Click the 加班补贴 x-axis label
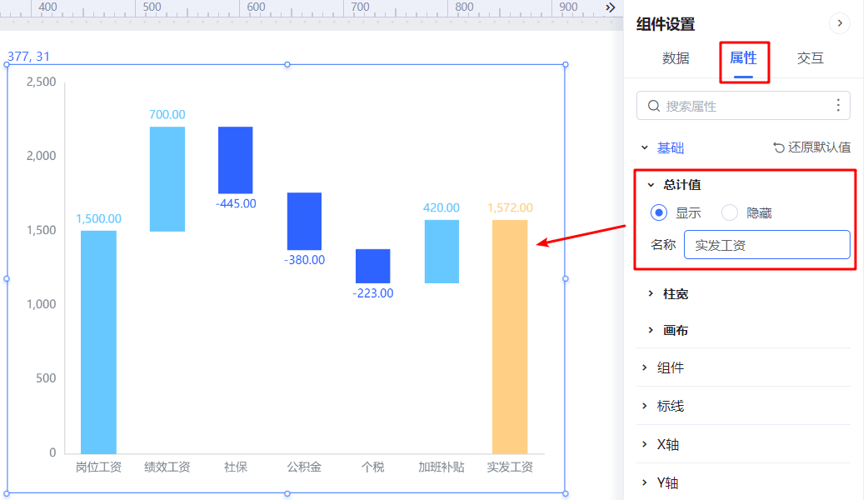Image resolution: width=868 pixels, height=500 pixels. click(441, 467)
